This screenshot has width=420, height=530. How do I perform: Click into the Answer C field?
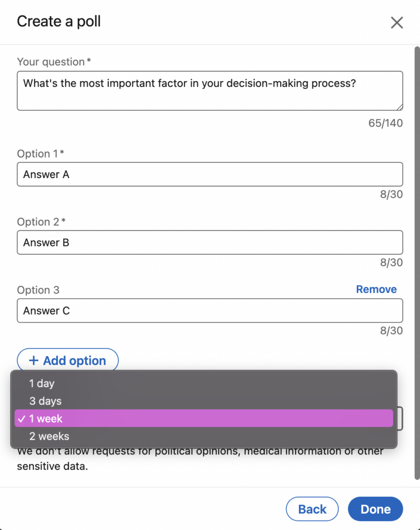[210, 311]
